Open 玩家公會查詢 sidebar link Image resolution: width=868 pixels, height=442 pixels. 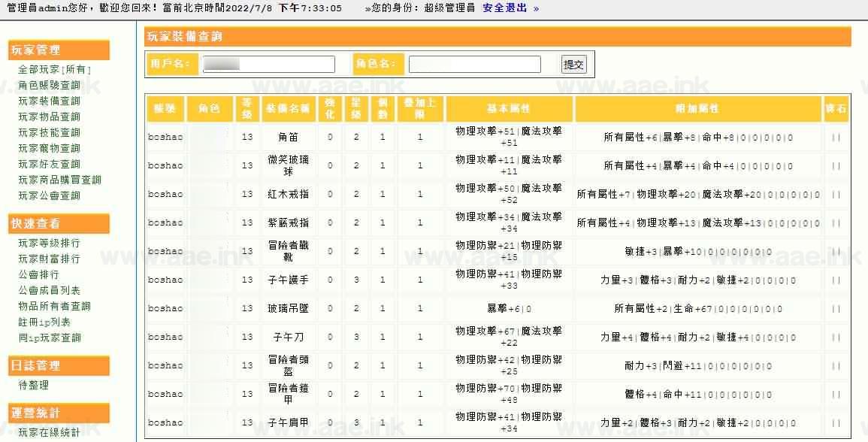point(50,196)
